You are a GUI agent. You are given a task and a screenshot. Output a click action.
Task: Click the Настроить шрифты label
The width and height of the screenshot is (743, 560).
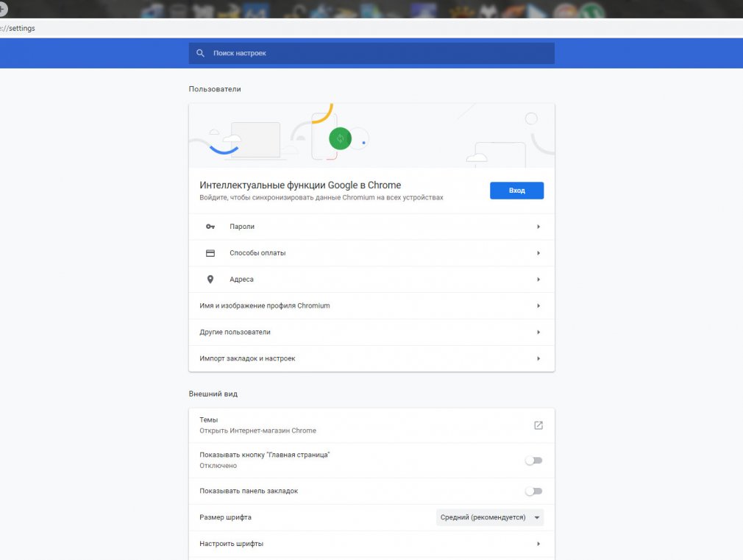(x=231, y=544)
